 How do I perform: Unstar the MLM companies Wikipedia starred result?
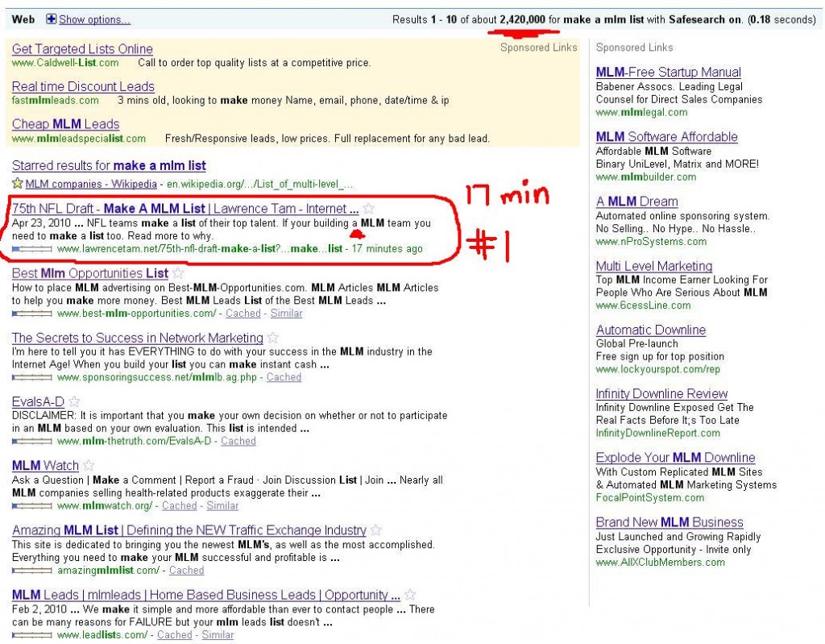point(18,183)
